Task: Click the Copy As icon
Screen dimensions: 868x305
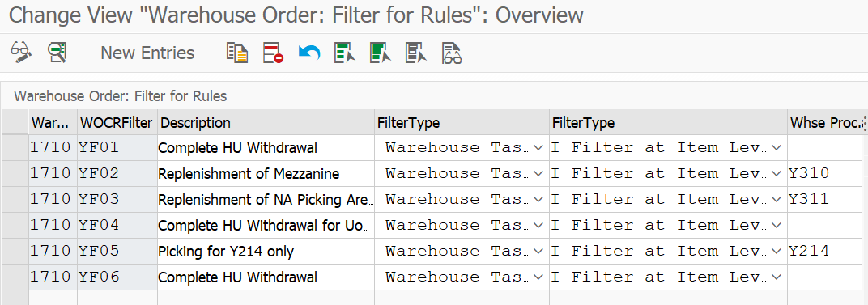Action: pos(237,53)
